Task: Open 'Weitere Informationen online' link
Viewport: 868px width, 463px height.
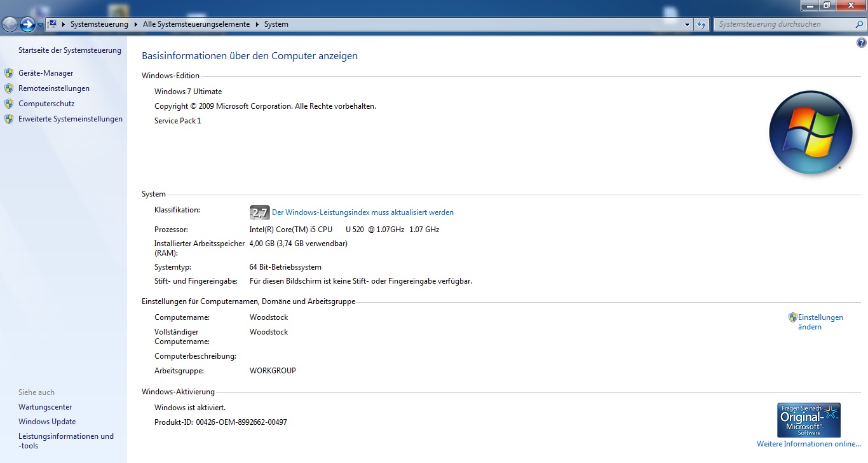Action: click(808, 444)
